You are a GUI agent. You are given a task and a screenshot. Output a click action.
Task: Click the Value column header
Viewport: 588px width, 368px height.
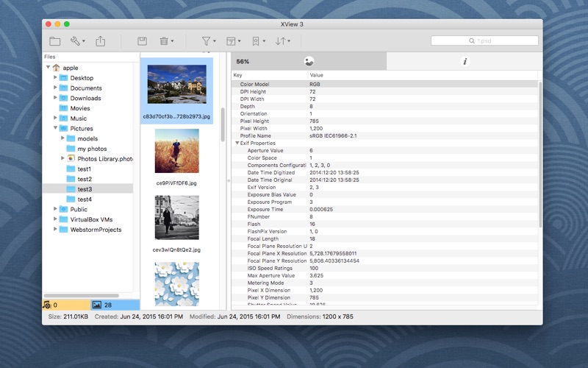click(x=317, y=75)
